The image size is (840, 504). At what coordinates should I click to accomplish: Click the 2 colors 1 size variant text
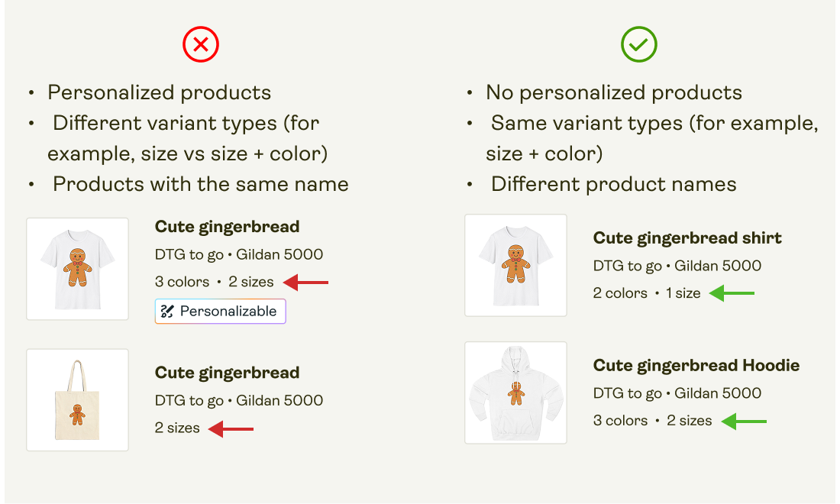[645, 292]
